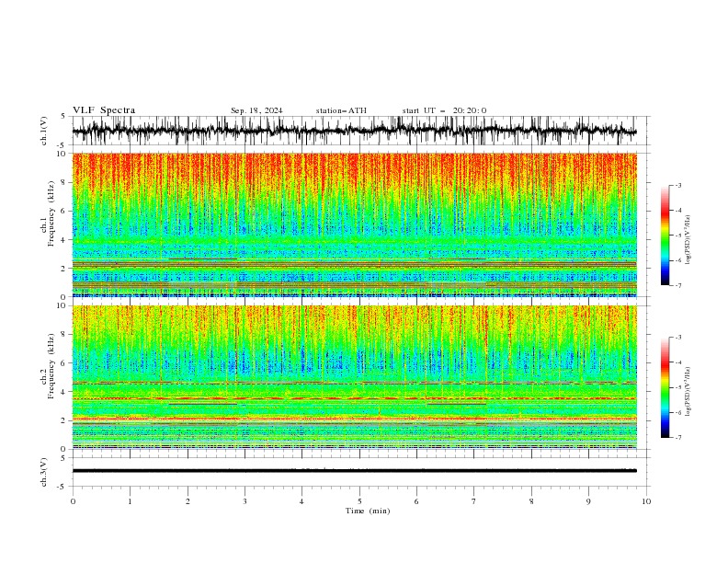The width and height of the screenshot is (728, 563).
Task: Click the lower color bar log(PSD) label
Action: click(688, 391)
